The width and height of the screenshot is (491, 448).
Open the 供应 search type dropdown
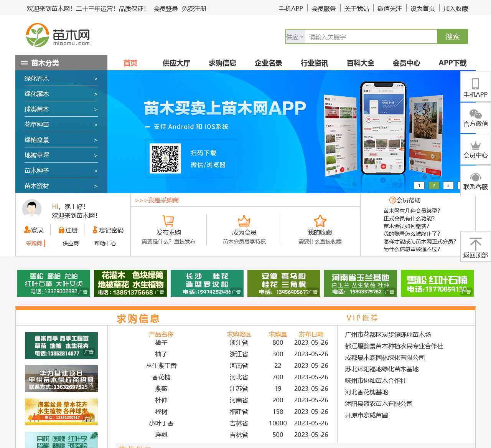tap(295, 37)
